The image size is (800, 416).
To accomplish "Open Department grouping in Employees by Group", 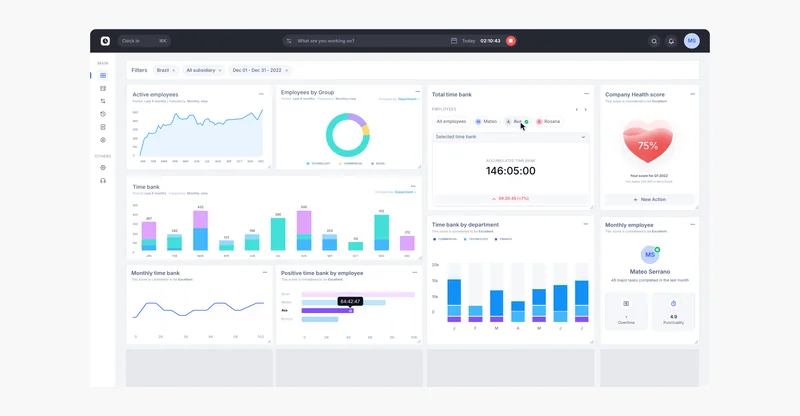I will pos(408,99).
